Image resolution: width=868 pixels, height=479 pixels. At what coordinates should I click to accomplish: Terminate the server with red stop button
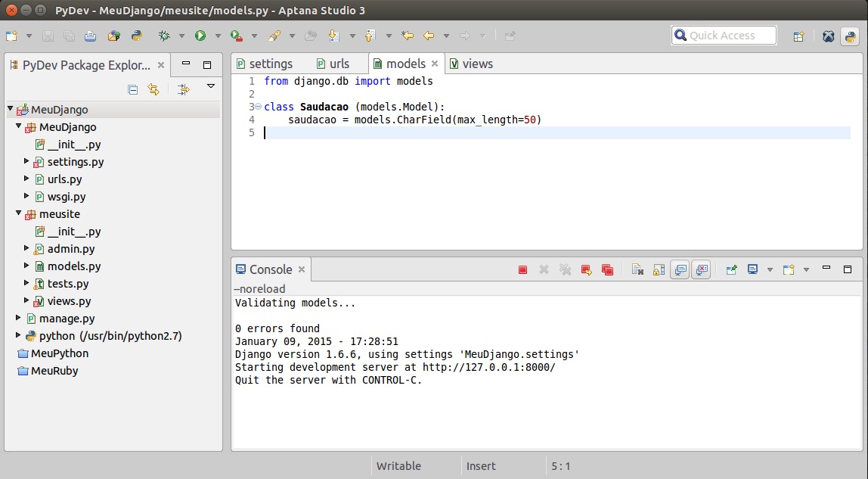pos(522,269)
